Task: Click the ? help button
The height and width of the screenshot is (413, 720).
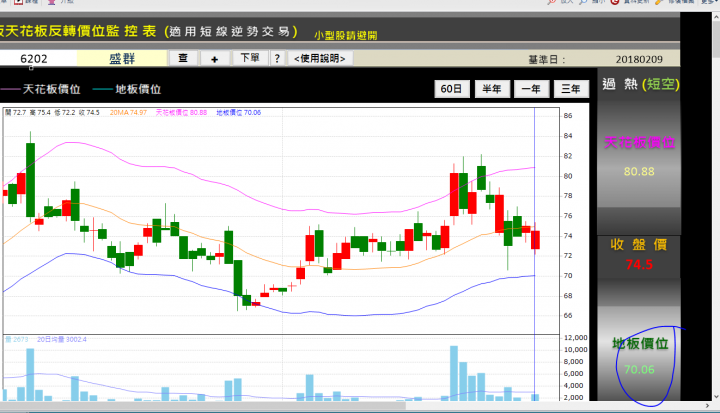Action: pos(277,58)
